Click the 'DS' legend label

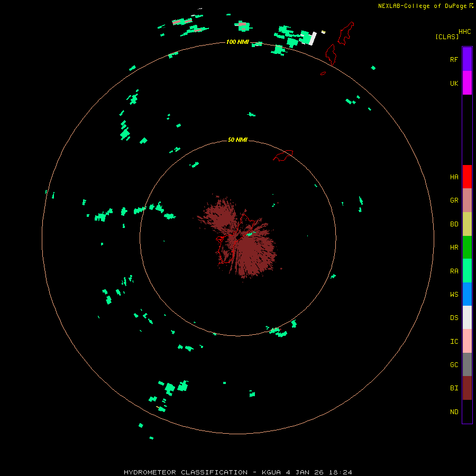pyautogui.click(x=454, y=318)
